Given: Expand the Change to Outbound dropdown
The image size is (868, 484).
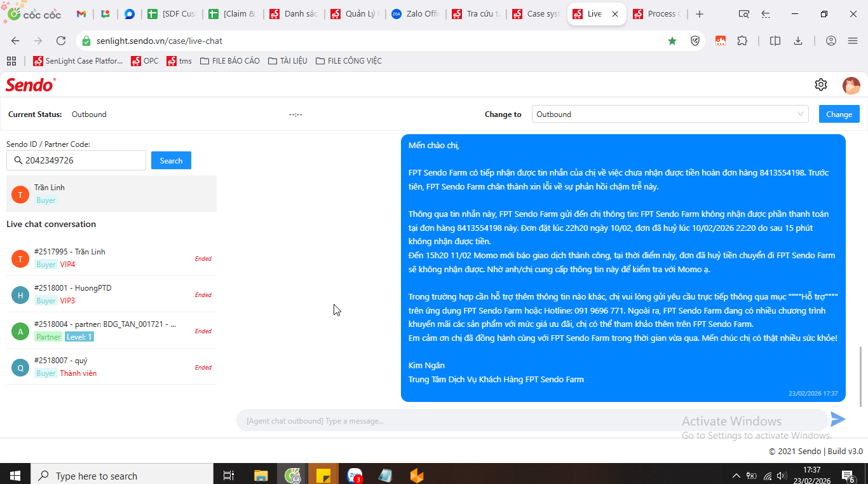Looking at the screenshot, I should coord(670,114).
